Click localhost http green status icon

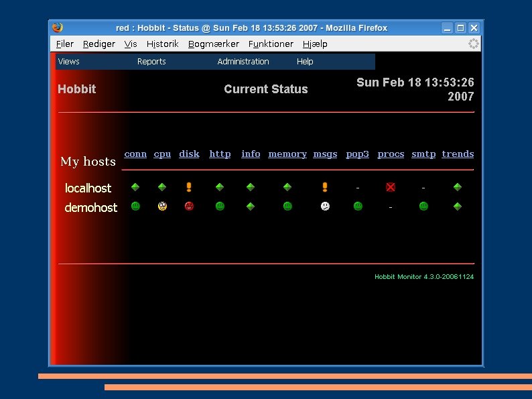point(220,187)
